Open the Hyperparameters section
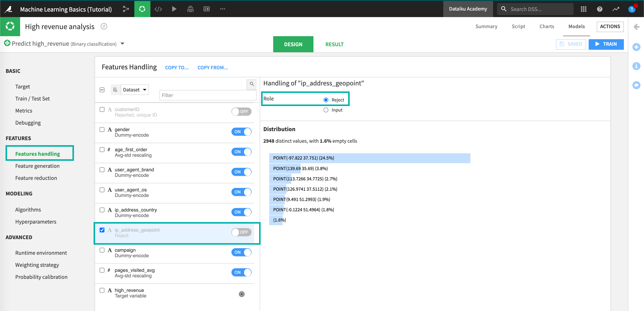644x311 pixels. tap(36, 222)
